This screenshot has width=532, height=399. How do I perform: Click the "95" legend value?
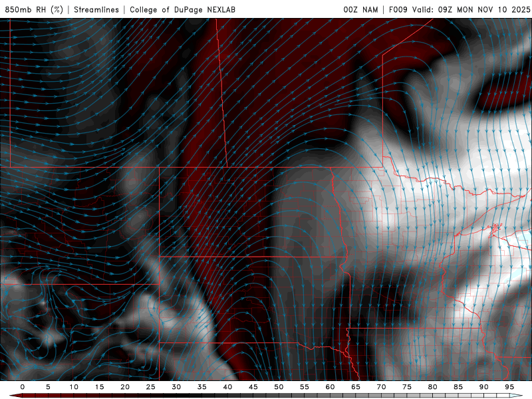509,387
